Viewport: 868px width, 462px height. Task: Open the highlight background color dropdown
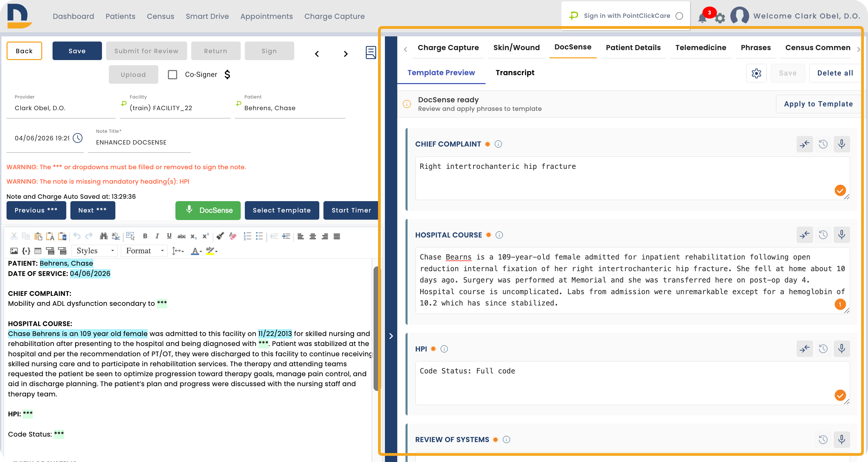[212, 251]
